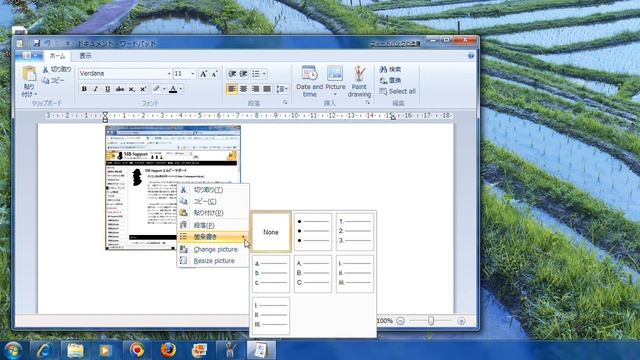The image size is (640, 360).
Task: Toggle Italic formatting
Action: pos(96,89)
